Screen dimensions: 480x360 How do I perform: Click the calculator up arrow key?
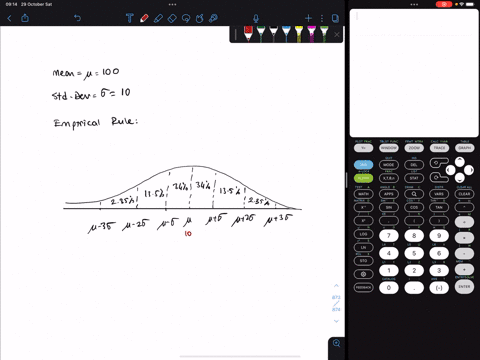[x=460, y=162]
